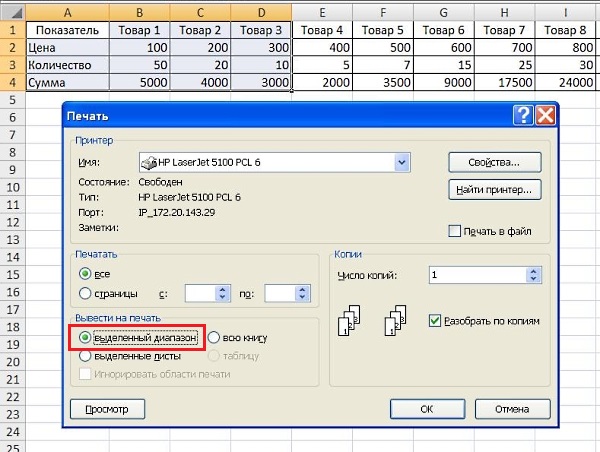
Task: Open printer Свойства... settings
Action: pos(495,162)
